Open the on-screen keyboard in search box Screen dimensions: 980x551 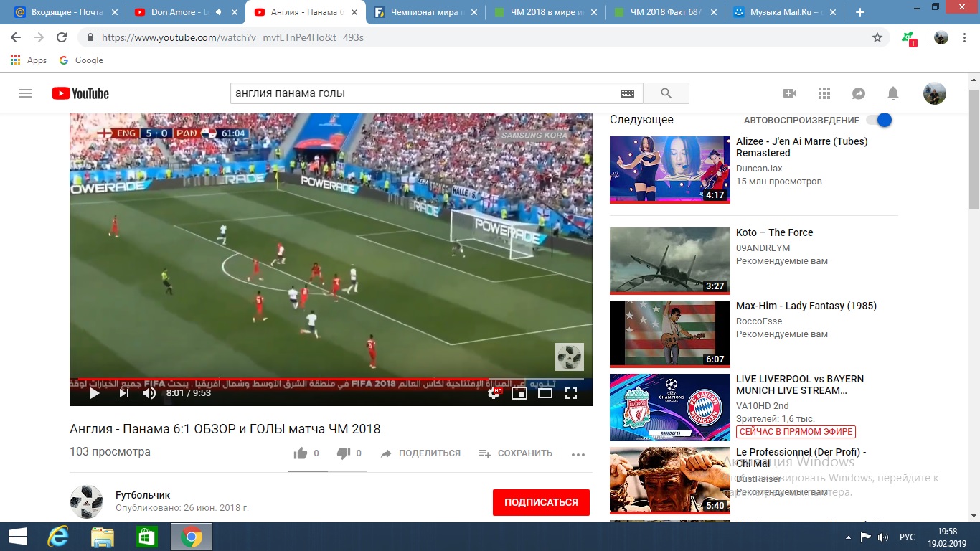pyautogui.click(x=627, y=93)
